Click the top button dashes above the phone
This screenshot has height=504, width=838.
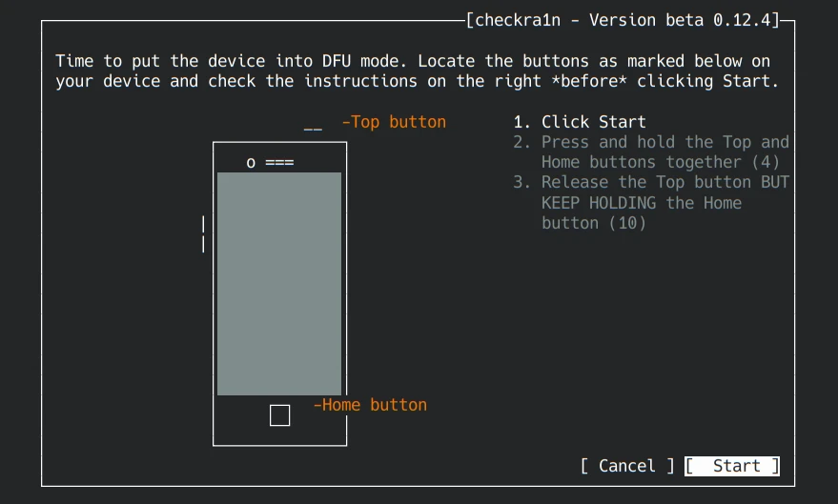(x=313, y=130)
